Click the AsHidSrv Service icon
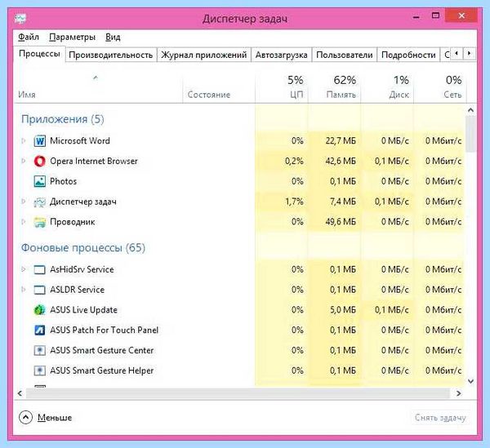This screenshot has width=490, height=448. click(40, 269)
